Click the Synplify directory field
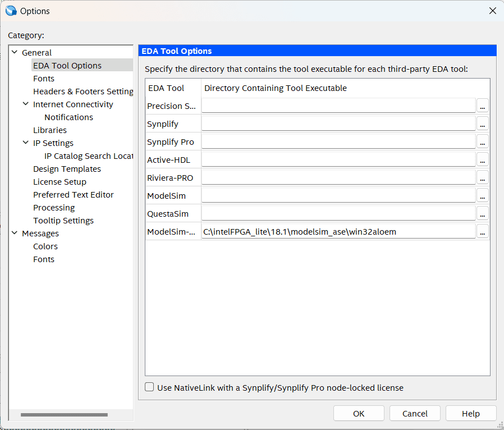Screen dimensions: 504x430 click(338, 123)
